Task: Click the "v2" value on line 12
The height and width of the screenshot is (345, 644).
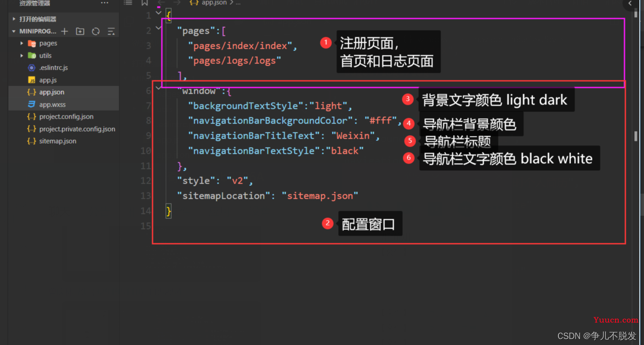Action: click(x=237, y=180)
